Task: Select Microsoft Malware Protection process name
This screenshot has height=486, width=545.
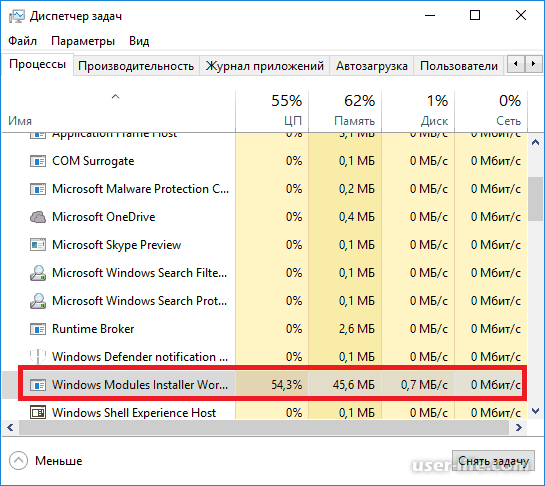Action: click(140, 189)
